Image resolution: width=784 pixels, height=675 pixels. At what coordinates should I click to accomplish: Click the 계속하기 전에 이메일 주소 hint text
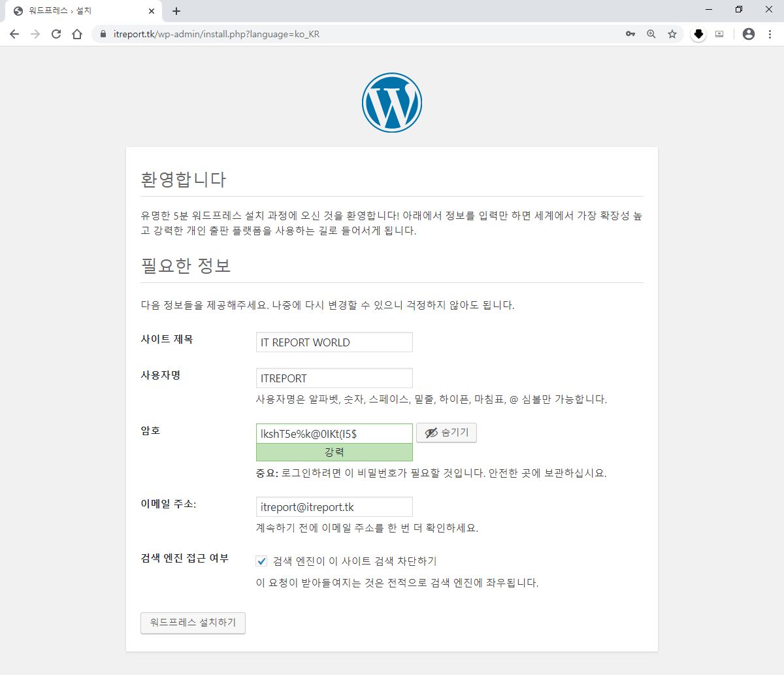point(367,528)
